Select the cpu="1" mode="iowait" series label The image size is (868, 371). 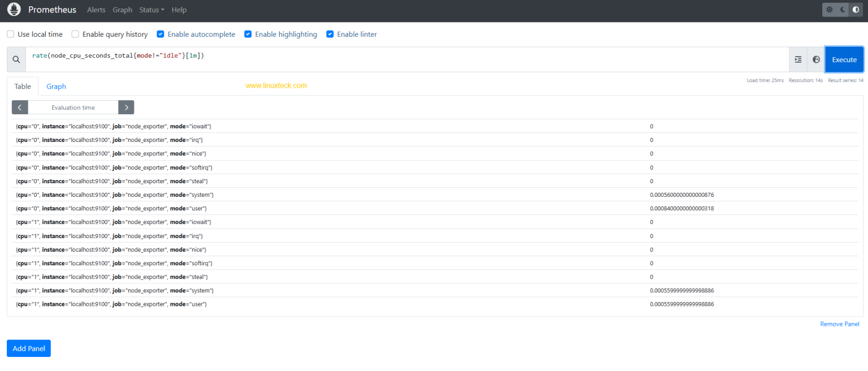tap(114, 222)
